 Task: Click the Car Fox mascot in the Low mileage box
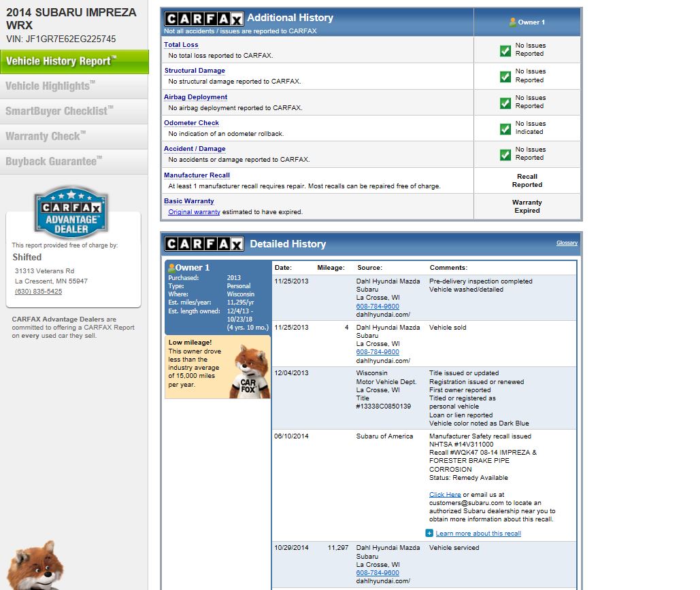tap(251, 371)
